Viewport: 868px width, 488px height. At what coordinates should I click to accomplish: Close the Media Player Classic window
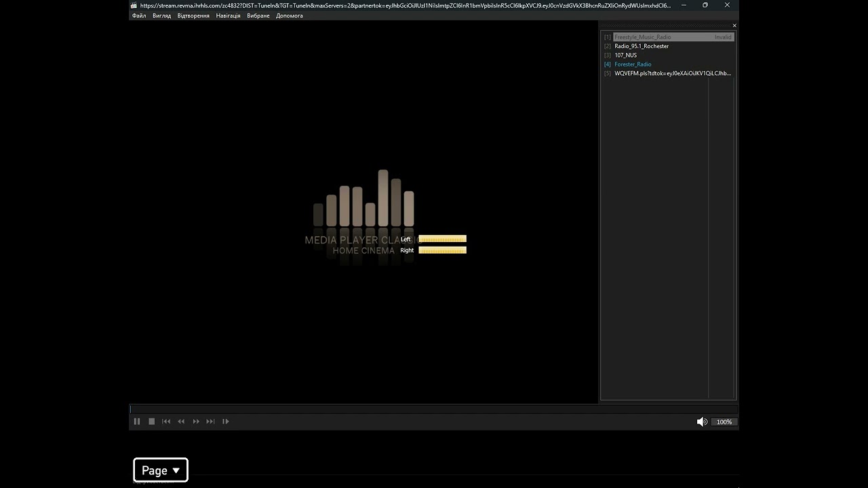pos(727,5)
